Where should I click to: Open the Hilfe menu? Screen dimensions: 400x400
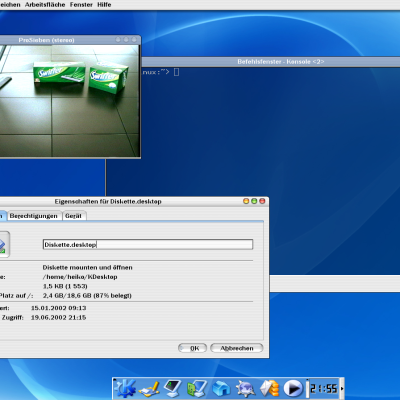tap(104, 5)
